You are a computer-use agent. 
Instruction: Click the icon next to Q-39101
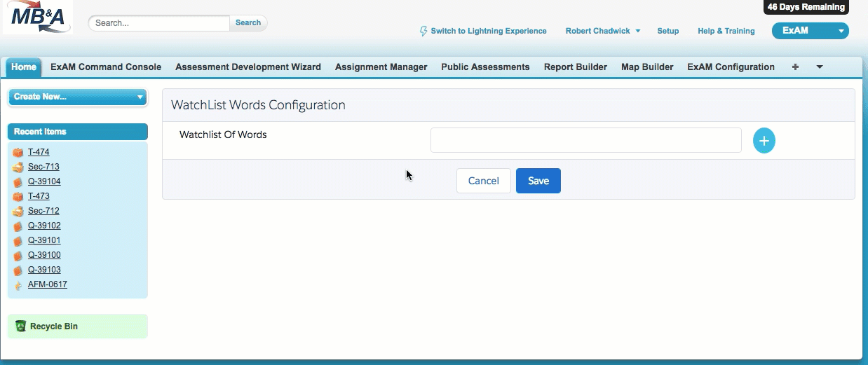[x=18, y=240]
